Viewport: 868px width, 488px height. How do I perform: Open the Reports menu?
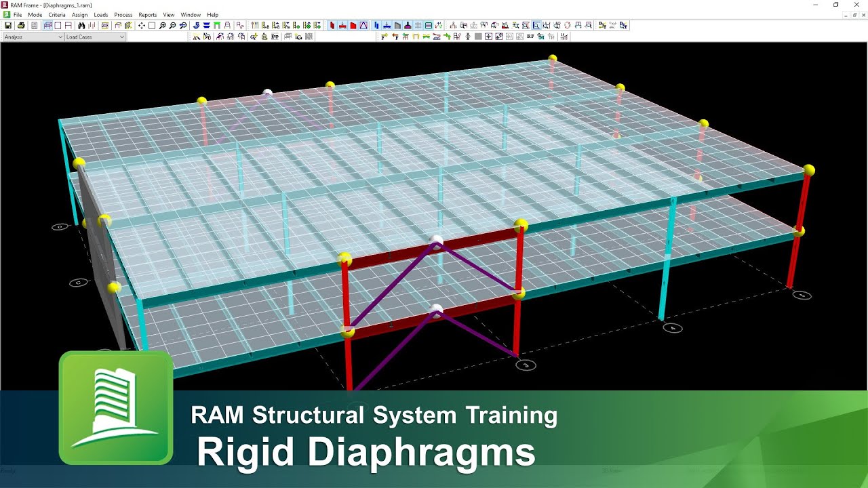pyautogui.click(x=148, y=15)
